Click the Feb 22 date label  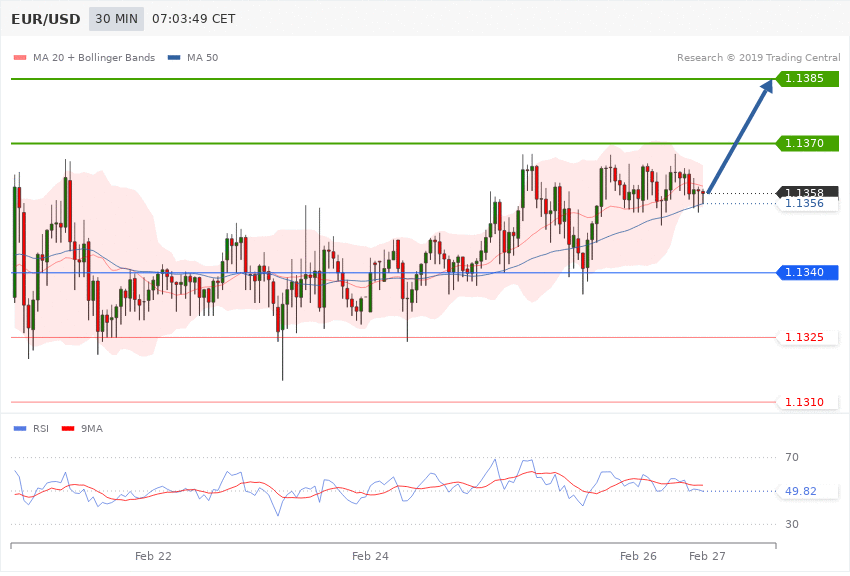153,556
